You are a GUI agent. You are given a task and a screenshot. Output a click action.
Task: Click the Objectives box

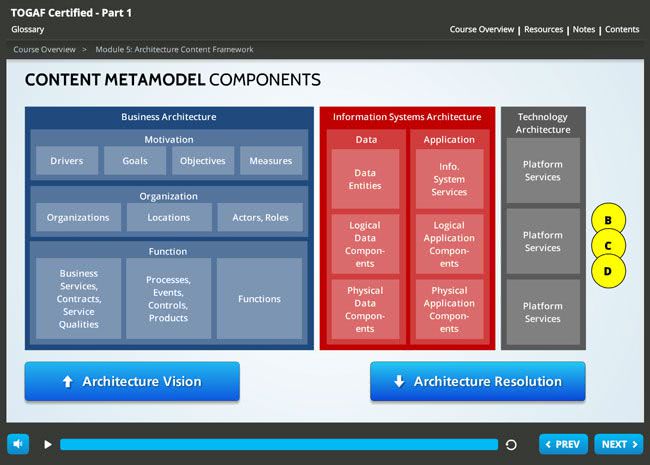(203, 160)
